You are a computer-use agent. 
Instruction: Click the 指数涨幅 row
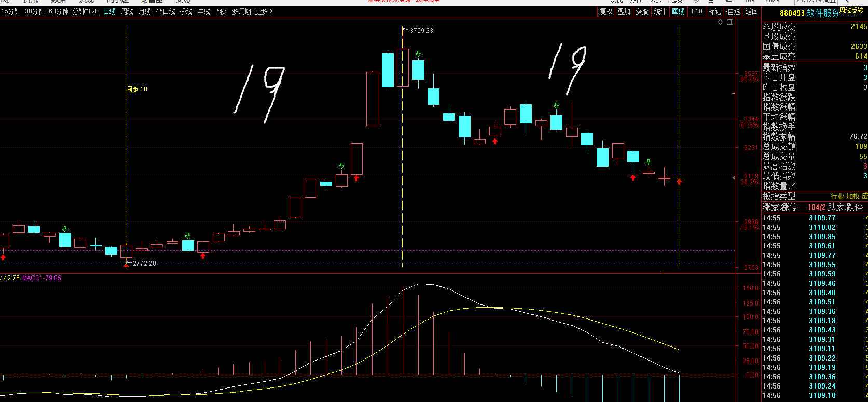click(815, 107)
